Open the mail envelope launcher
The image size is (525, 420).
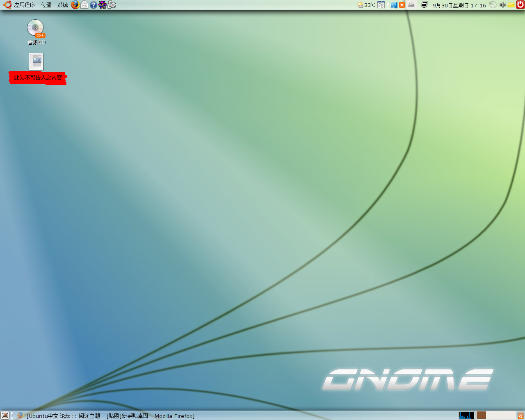click(84, 5)
